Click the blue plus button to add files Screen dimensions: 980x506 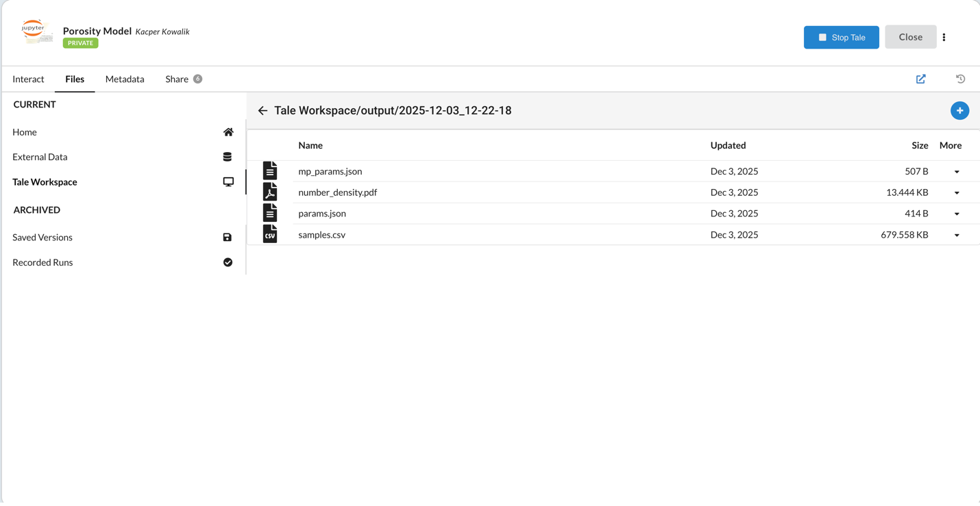(x=959, y=110)
